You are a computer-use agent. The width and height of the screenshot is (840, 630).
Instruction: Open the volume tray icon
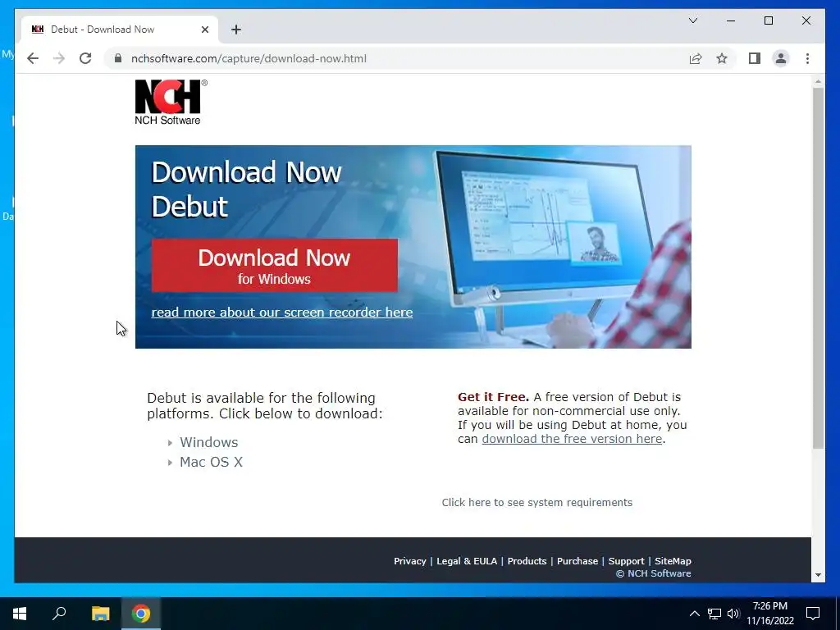(x=733, y=614)
